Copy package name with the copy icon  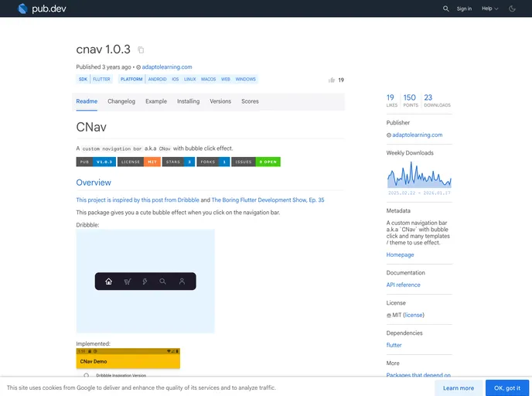[x=141, y=49]
